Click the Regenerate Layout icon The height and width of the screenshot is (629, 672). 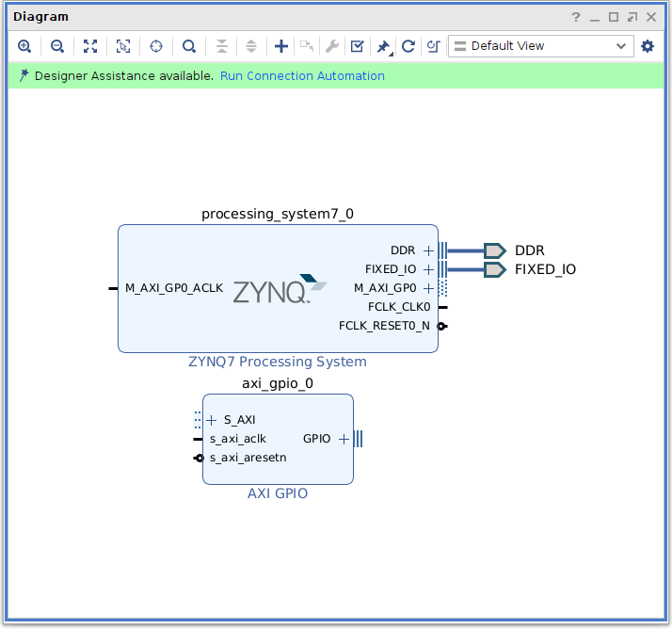click(408, 46)
